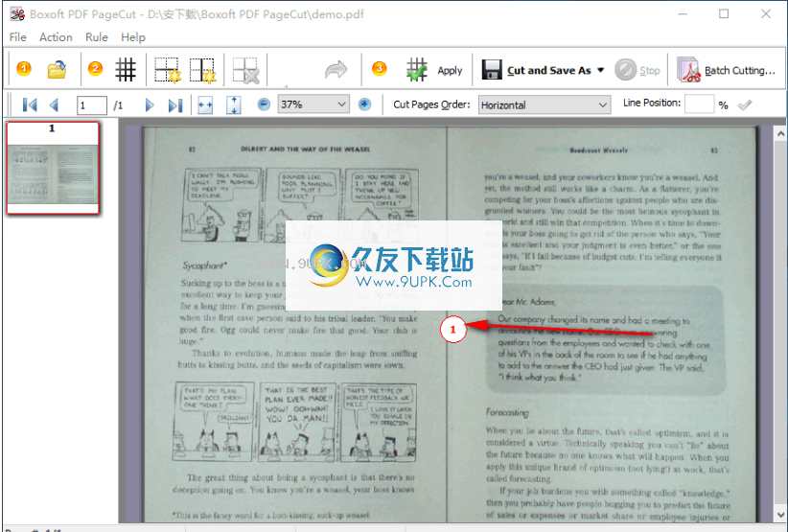
Task: Open the Cut Pages Order dropdown
Action: pos(545,105)
